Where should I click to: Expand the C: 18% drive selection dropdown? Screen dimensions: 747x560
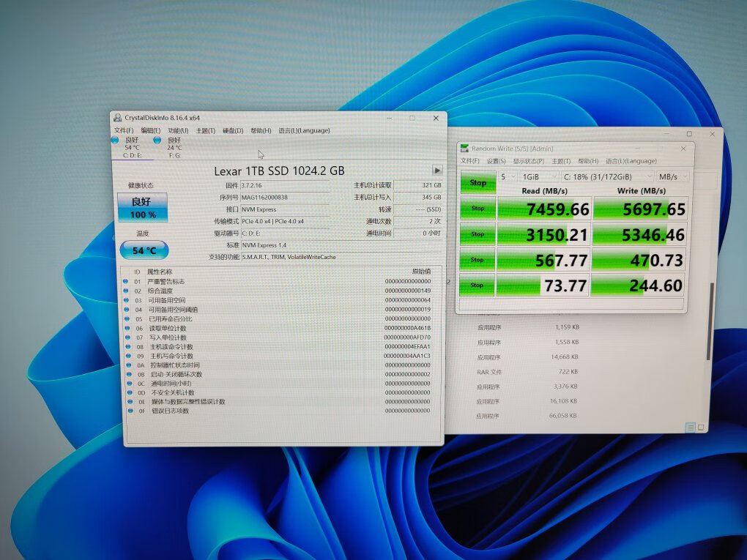607,176
